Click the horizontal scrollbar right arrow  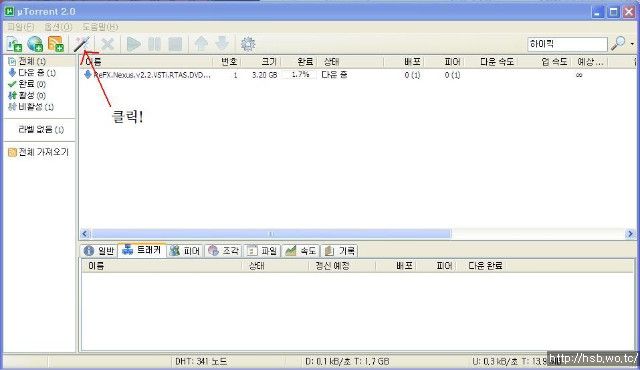pos(630,234)
